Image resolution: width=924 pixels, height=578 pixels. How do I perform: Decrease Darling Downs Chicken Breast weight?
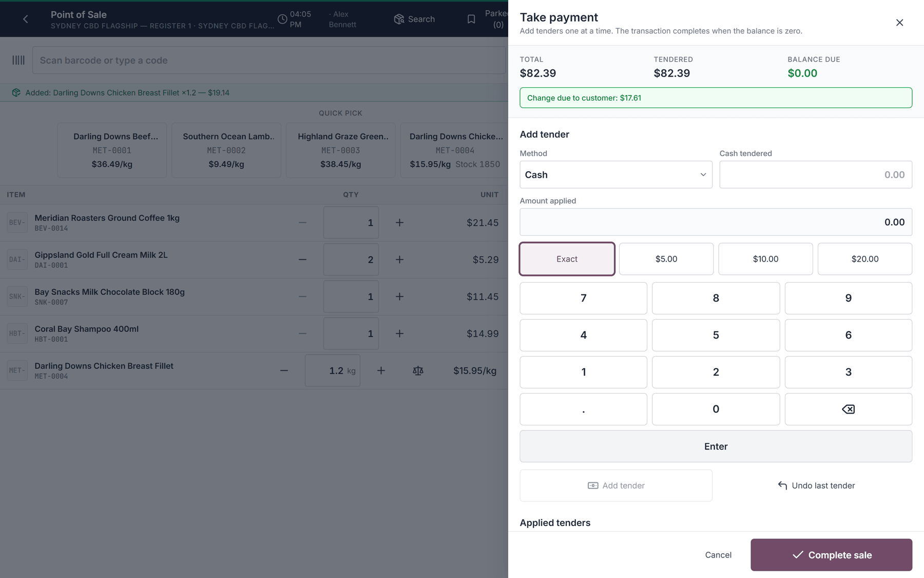[284, 370]
